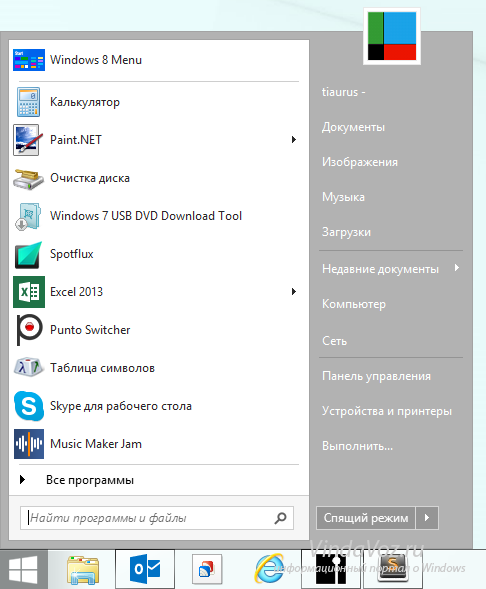Open Музыка
This screenshot has height=589, width=486.
(x=343, y=197)
